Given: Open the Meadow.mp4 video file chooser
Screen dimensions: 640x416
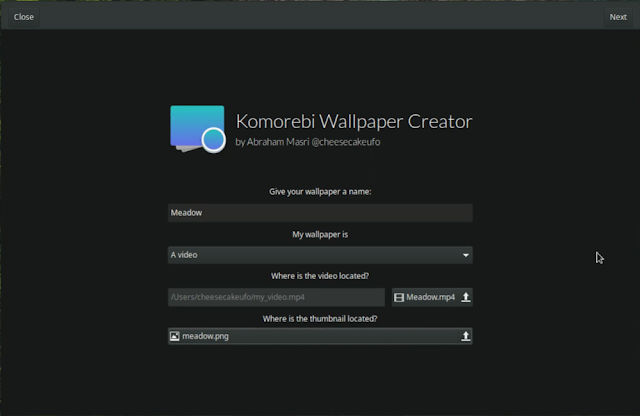Looking at the screenshot, I should (x=432, y=297).
